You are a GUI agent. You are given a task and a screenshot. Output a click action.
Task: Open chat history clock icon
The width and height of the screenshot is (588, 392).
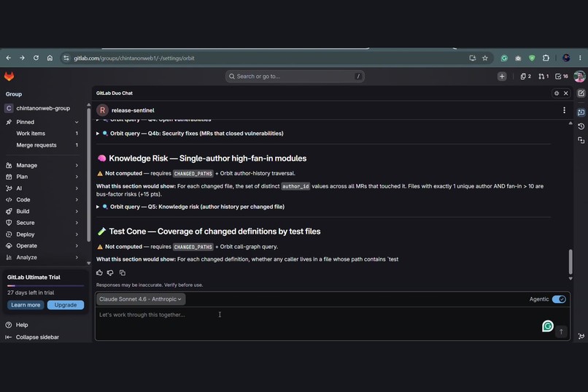(x=581, y=126)
